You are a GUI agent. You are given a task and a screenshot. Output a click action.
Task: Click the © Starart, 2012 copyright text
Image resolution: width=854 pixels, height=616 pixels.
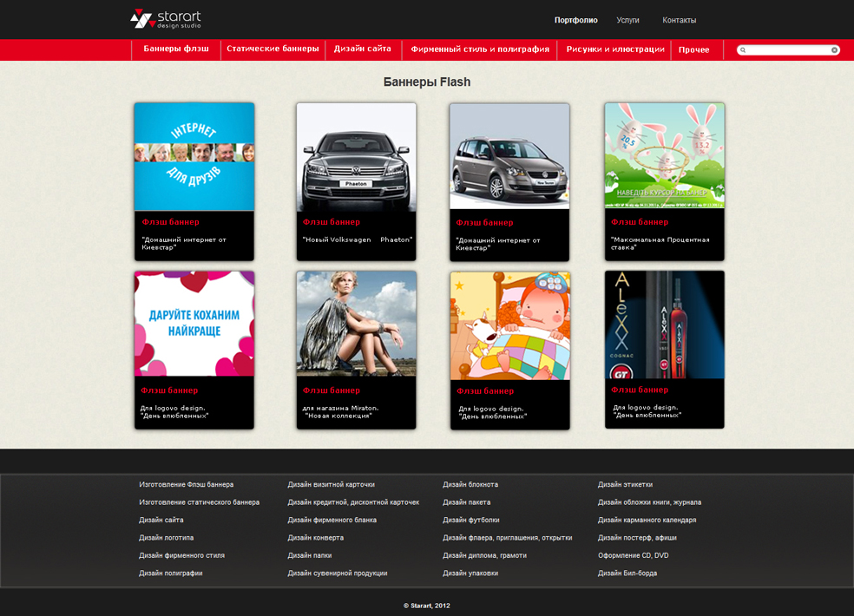427,606
